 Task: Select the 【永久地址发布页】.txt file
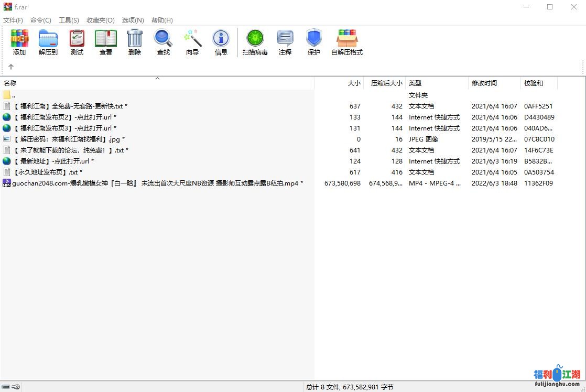click(x=47, y=172)
